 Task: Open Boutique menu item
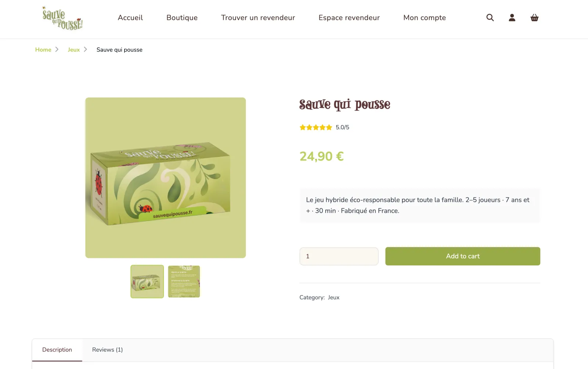pos(182,18)
